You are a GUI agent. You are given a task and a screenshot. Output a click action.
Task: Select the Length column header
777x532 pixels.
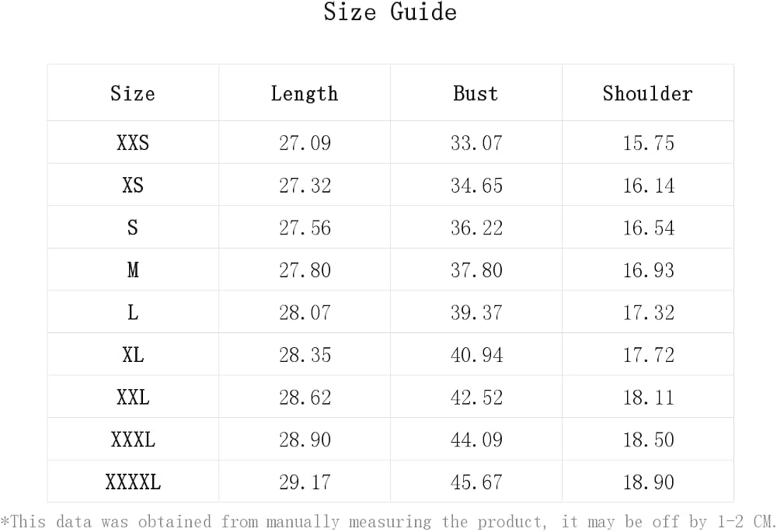pyautogui.click(x=305, y=94)
